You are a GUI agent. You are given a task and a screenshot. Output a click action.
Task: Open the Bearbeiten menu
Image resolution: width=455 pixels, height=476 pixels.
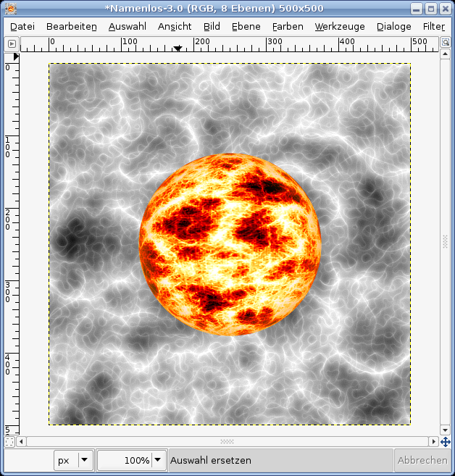[72, 27]
